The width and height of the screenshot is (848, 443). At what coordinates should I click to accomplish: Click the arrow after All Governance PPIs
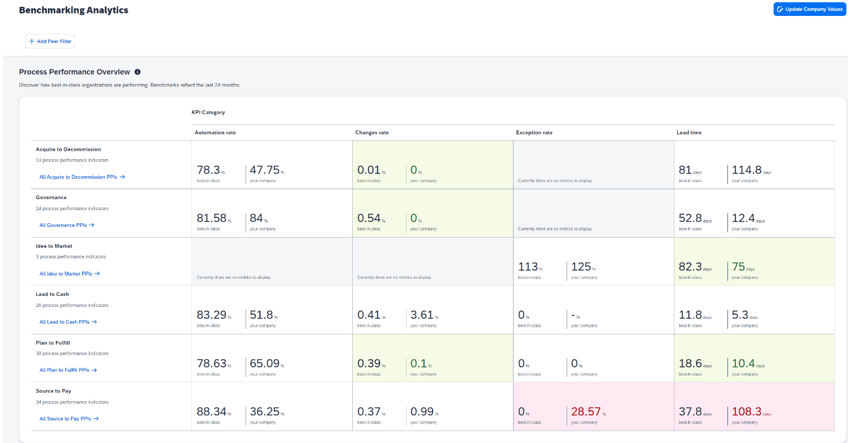[x=92, y=225]
